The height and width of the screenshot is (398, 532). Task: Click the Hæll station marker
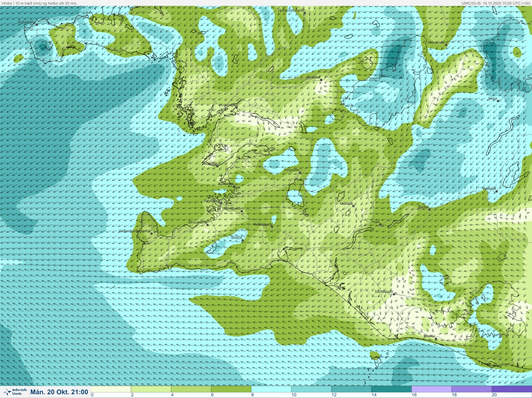point(380,225)
